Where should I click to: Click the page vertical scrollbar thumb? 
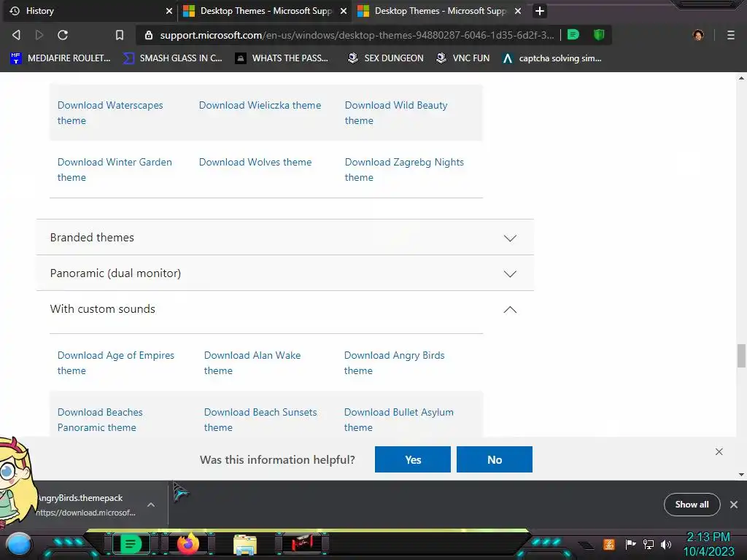(x=741, y=356)
